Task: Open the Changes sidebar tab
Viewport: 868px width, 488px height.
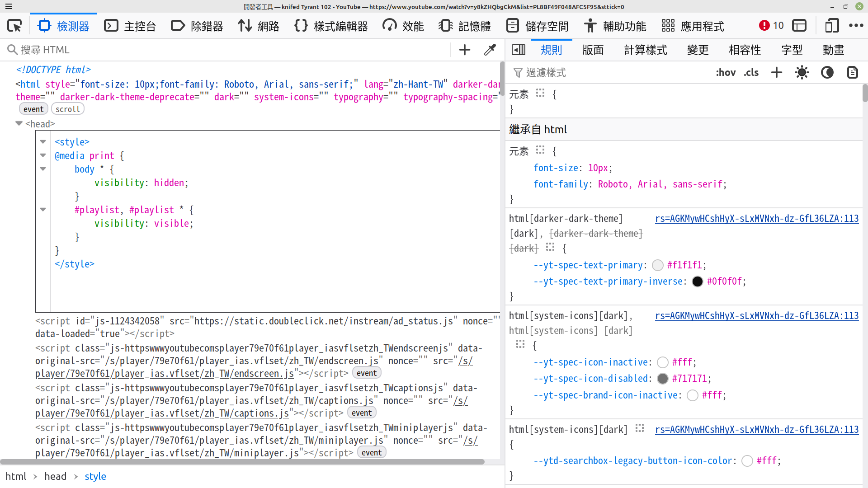Action: [698, 50]
